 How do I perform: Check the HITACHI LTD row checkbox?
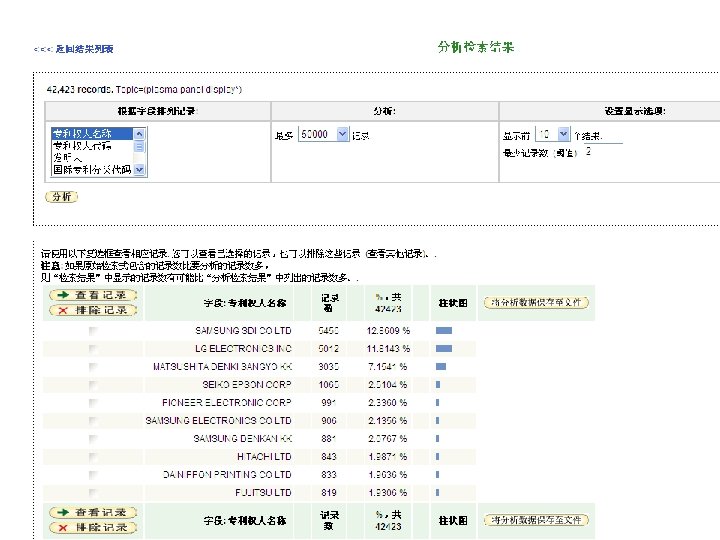93,456
